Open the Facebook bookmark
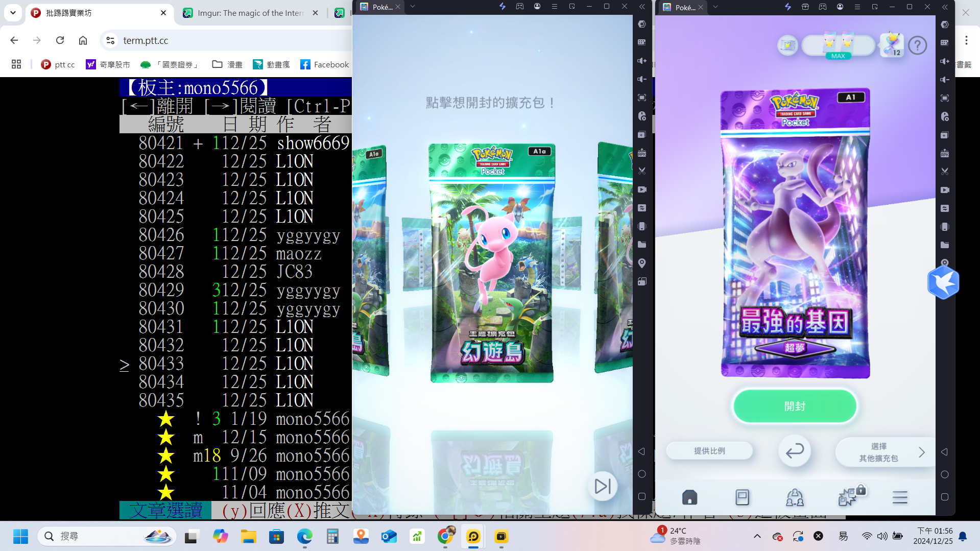Viewport: 980px width, 551px height. tap(325, 64)
